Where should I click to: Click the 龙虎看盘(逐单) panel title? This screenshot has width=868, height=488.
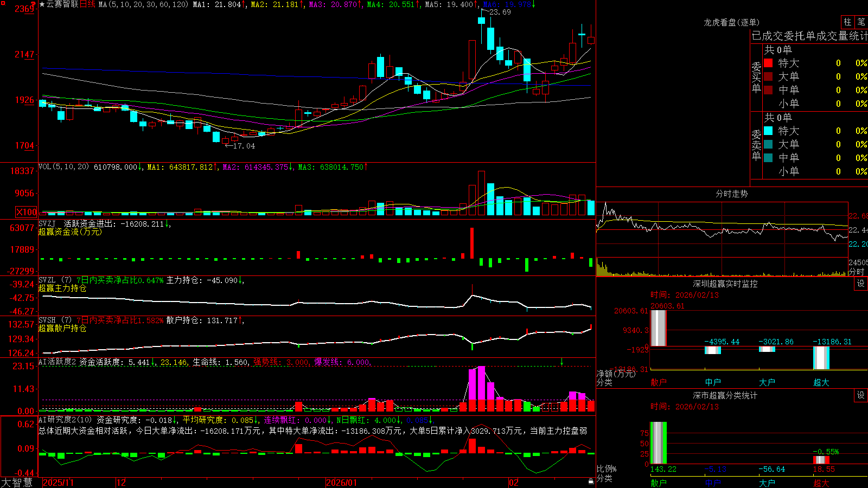tap(732, 22)
